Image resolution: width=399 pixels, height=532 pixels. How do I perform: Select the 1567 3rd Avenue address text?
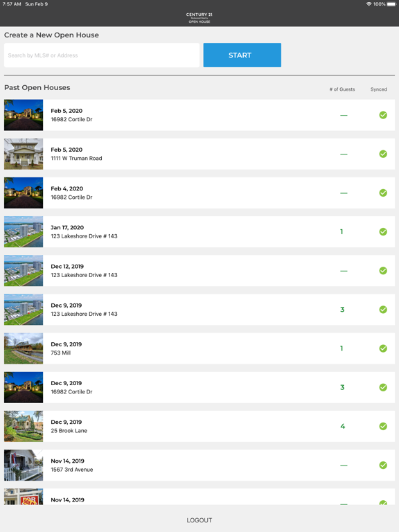coord(72,470)
